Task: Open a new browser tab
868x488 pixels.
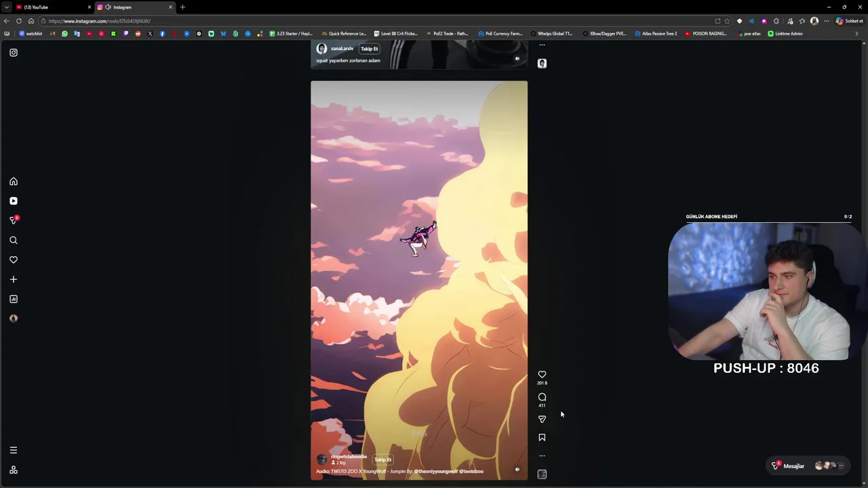Action: coord(182,7)
